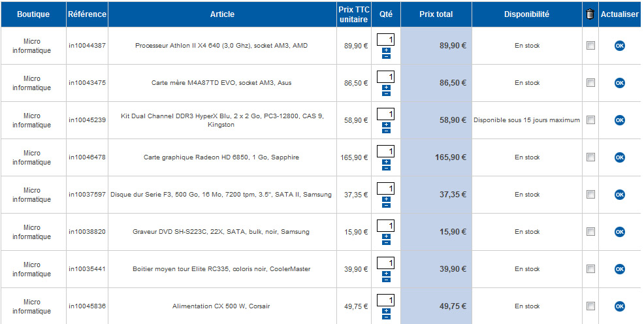Click quantity input for CoolerMaster Elite RC335
The width and height of the screenshot is (644, 324).
(x=385, y=263)
